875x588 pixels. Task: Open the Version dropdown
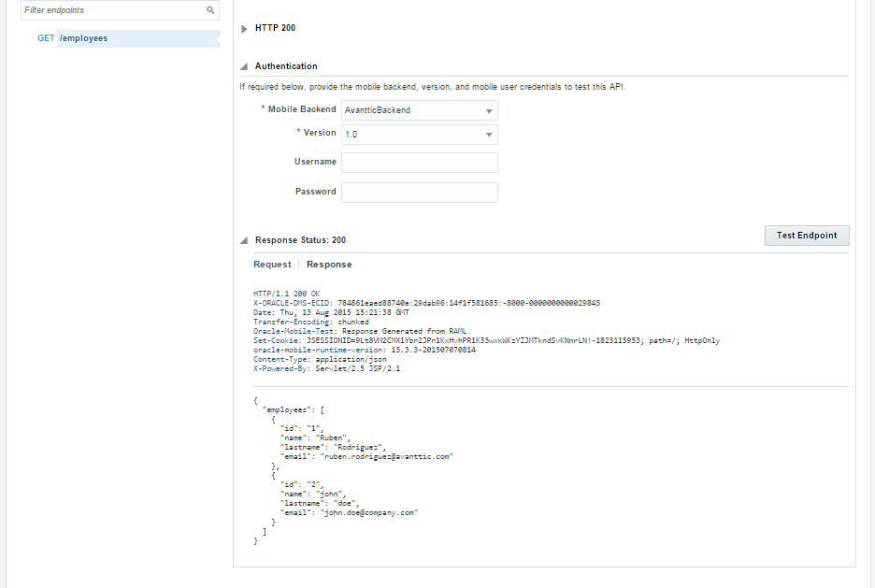point(420,135)
